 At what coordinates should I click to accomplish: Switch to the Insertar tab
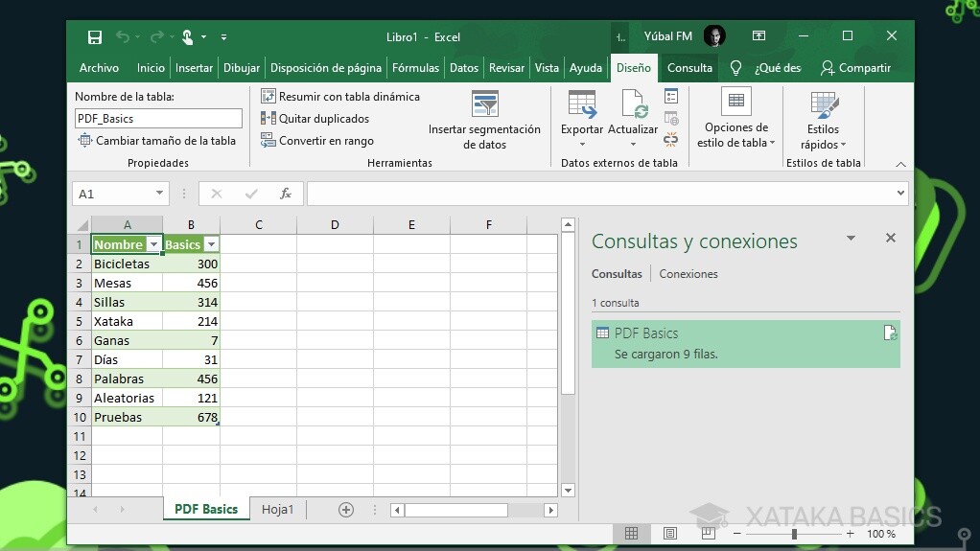pos(194,67)
